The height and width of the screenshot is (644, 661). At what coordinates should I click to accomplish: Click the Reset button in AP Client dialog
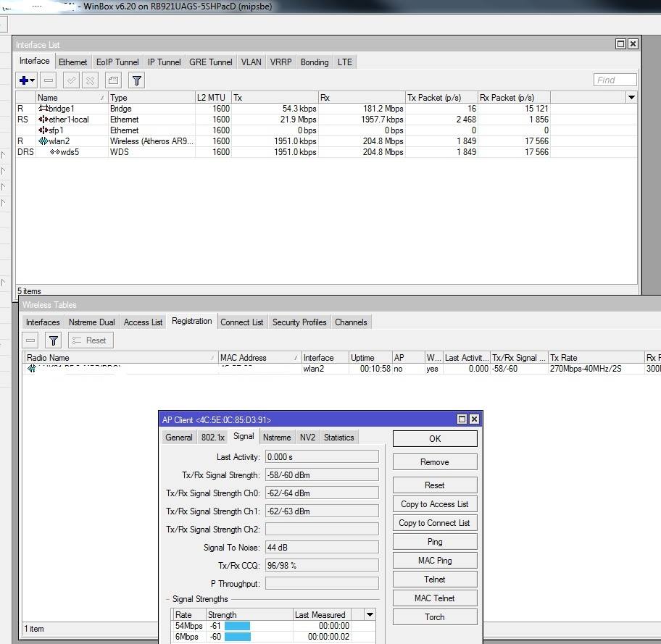[435, 485]
